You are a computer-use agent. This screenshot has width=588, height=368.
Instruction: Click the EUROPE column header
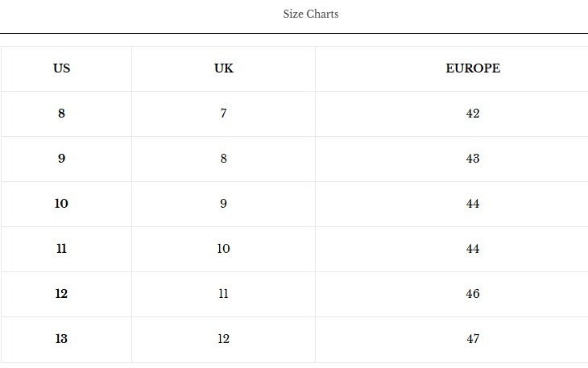coord(473,68)
